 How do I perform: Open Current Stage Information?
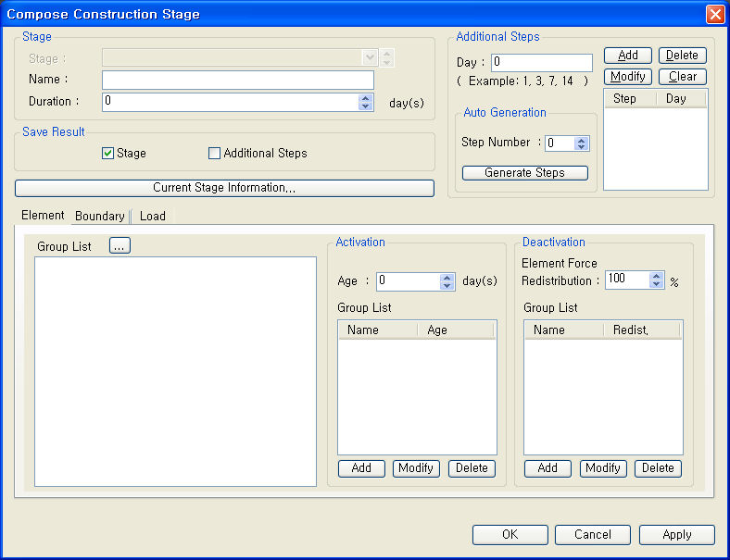(224, 188)
